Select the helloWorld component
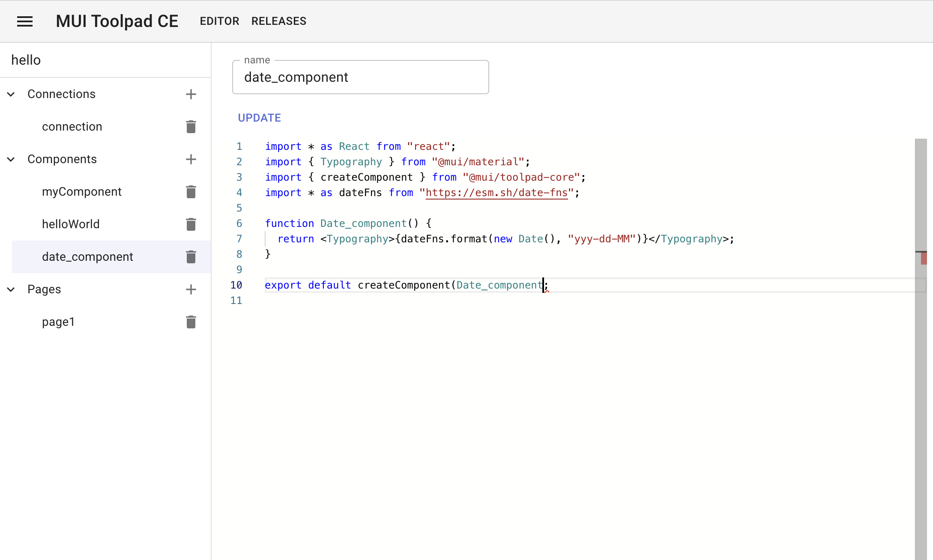933x560 pixels. pos(71,224)
